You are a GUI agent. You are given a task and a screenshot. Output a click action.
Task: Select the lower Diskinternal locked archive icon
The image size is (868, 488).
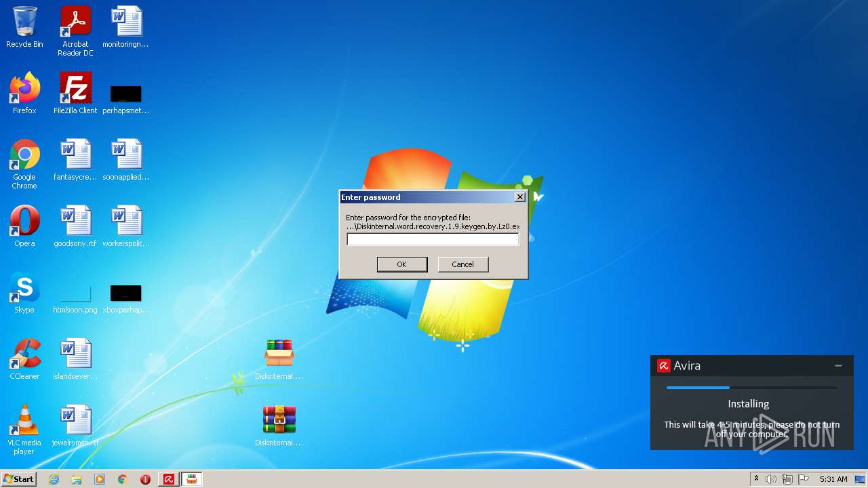[279, 426]
